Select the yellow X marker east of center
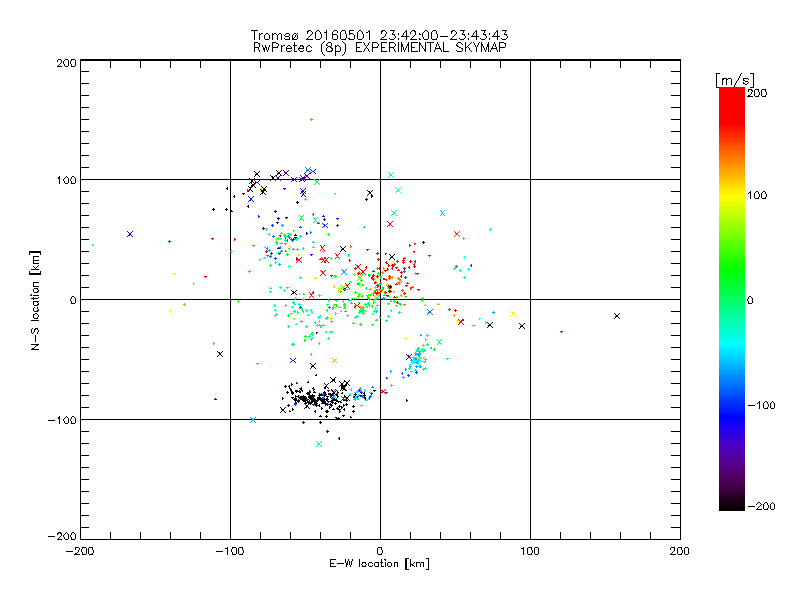The height and width of the screenshot is (600, 800). point(513,314)
